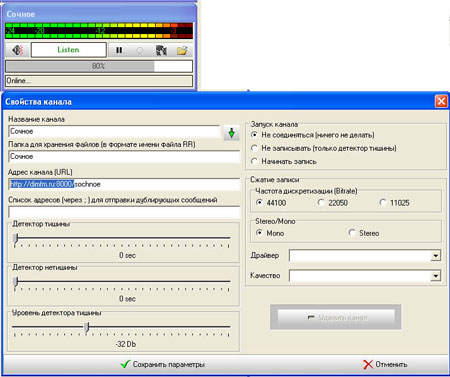Click the green down-arrow button beside the channel name
450x377 pixels.
click(x=232, y=133)
